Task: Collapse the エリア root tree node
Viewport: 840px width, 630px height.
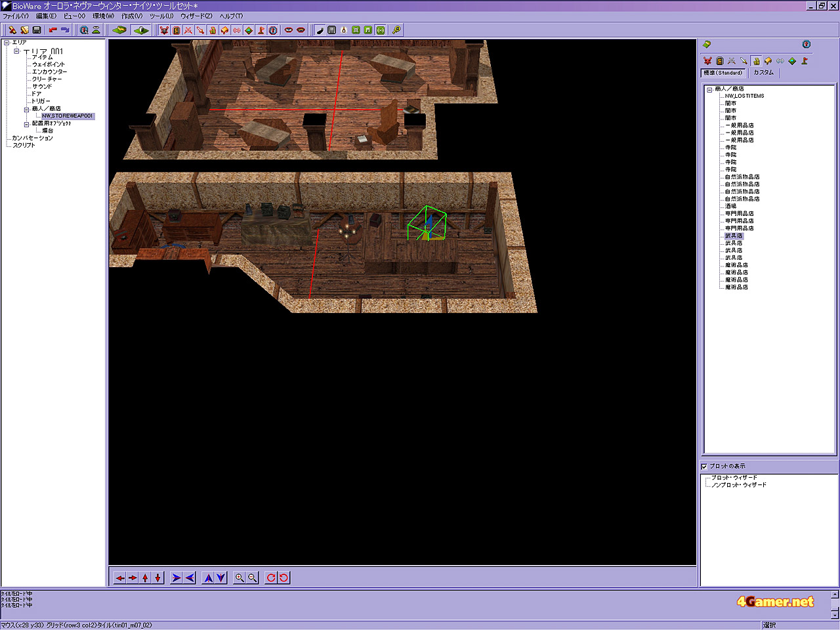Action: click(x=7, y=43)
